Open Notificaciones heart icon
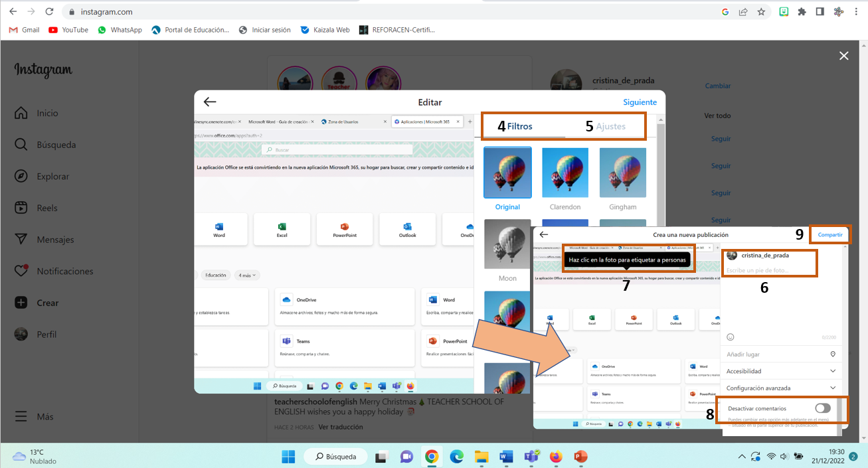 coord(21,271)
